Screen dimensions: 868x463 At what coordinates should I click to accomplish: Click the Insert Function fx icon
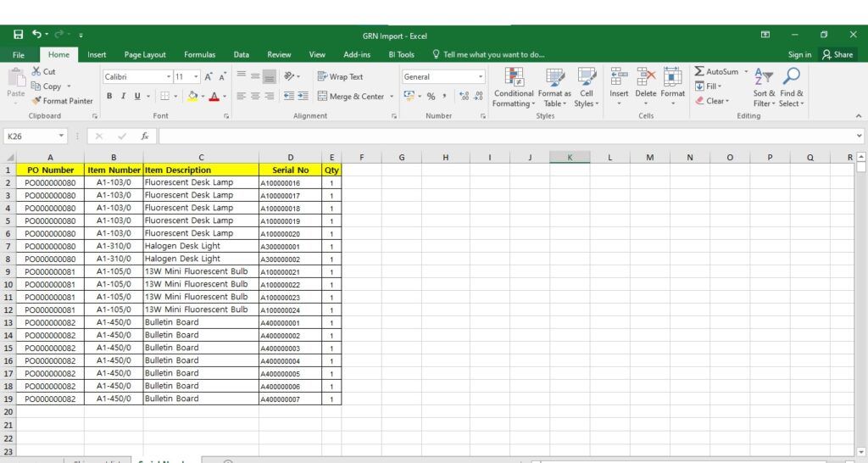coord(145,136)
